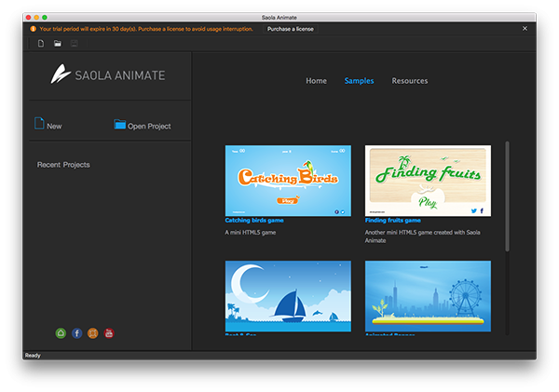Click the Open Project label
This screenshot has height=392, width=559.
pyautogui.click(x=149, y=127)
